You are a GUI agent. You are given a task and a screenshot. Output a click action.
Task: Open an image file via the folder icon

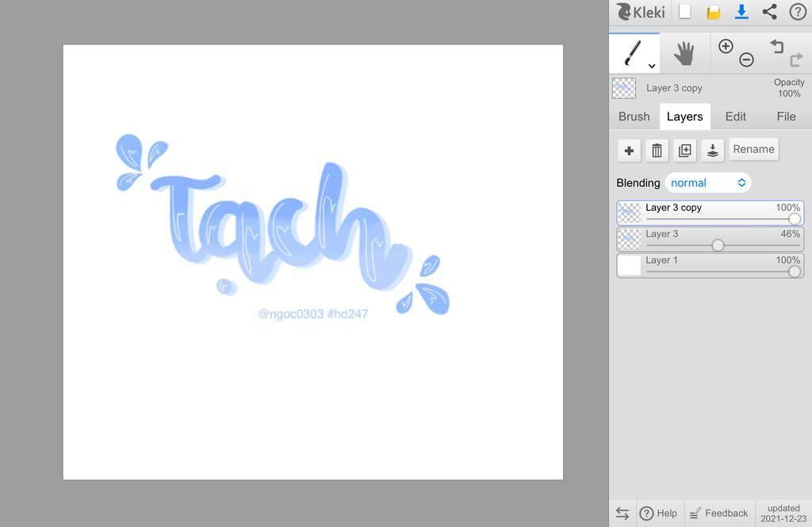pyautogui.click(x=714, y=12)
